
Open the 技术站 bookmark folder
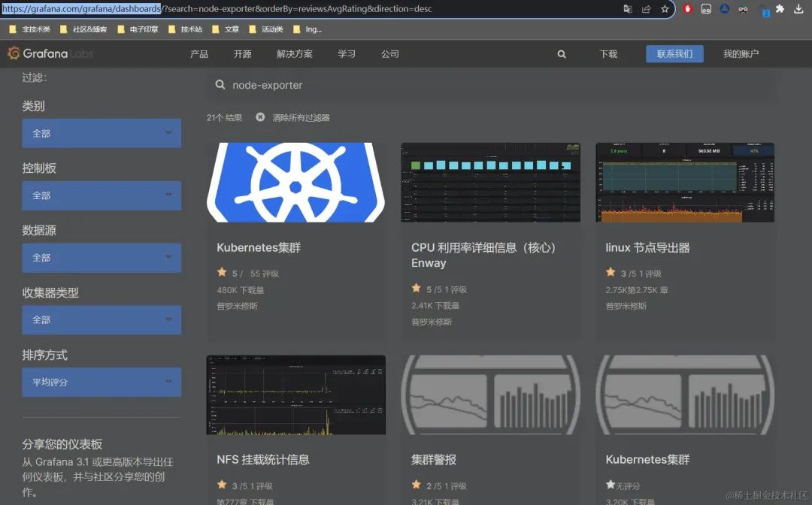coord(186,29)
